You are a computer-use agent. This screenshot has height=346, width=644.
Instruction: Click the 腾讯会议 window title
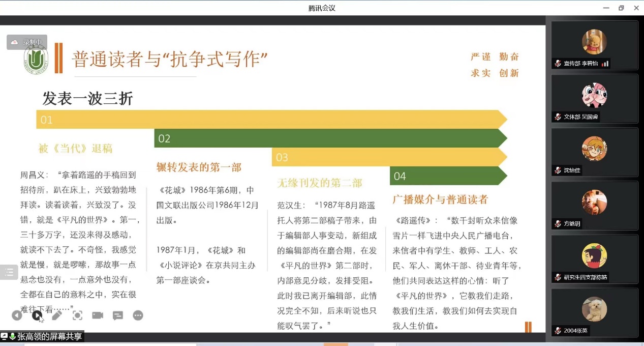(322, 8)
